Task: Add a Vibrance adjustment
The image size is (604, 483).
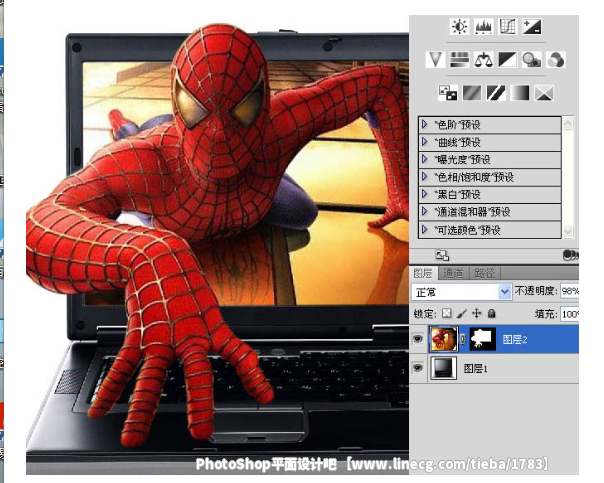Action: click(x=435, y=59)
